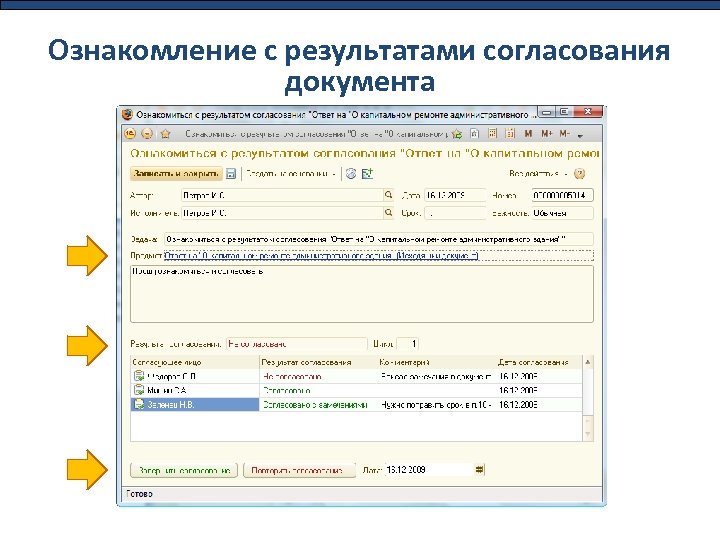Viewport: 720px width, 540px height.
Task: Open the favorites star icon
Action: point(165,134)
